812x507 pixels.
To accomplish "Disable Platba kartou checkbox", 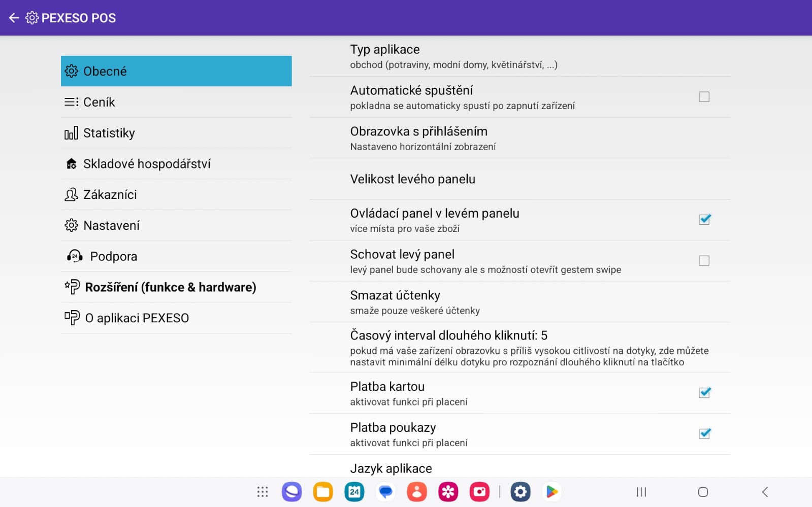I will click(704, 393).
